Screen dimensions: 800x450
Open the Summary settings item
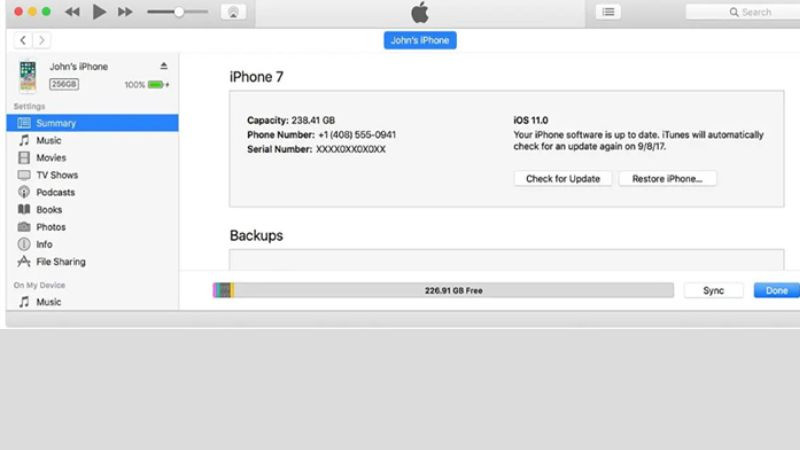coord(92,123)
